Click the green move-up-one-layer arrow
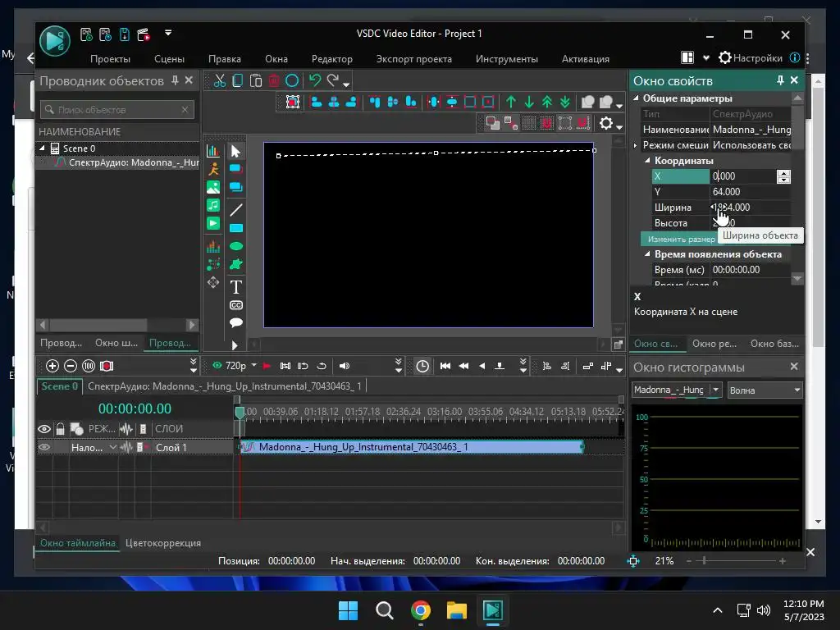This screenshot has height=630, width=840. click(x=511, y=102)
